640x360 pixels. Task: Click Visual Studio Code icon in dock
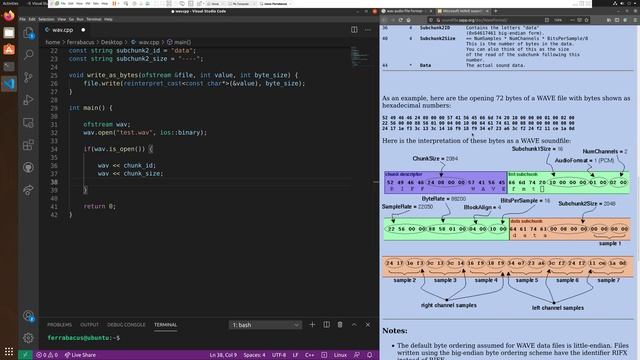[x=9, y=84]
